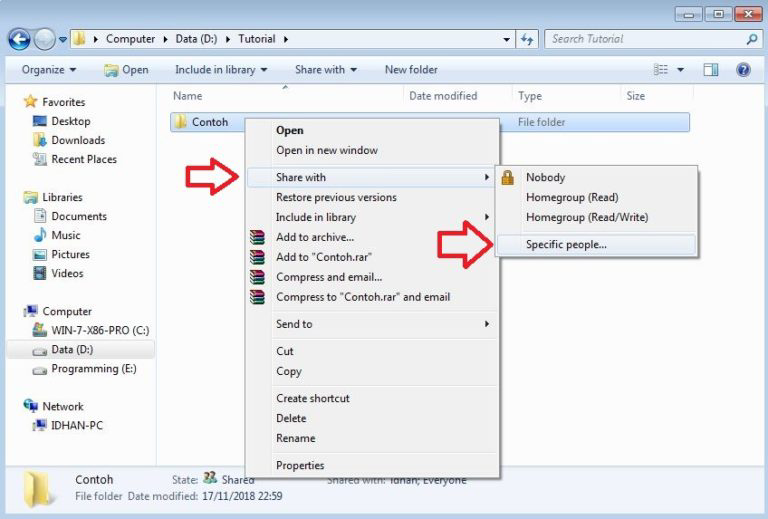Click the folder icon in address bar
The width and height of the screenshot is (768, 519).
pyautogui.click(x=79, y=39)
